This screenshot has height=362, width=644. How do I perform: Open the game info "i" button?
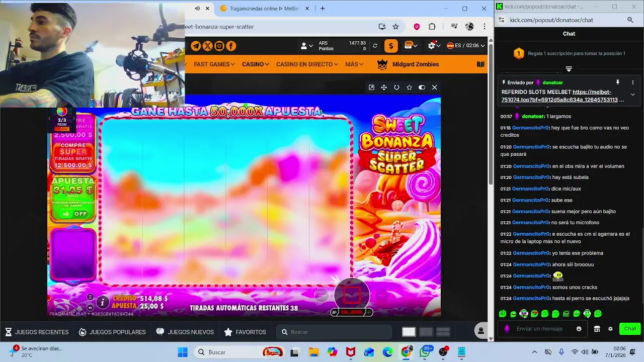(x=102, y=302)
